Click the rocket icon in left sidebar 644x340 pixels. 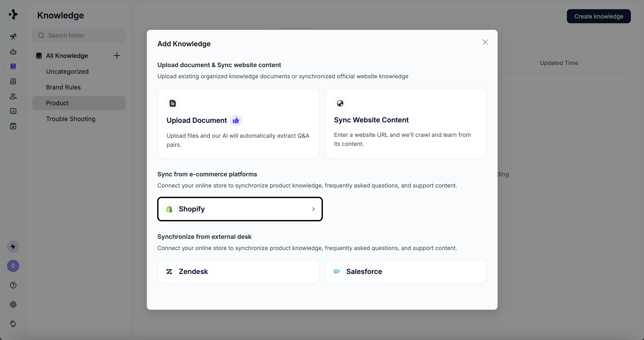pyautogui.click(x=13, y=37)
